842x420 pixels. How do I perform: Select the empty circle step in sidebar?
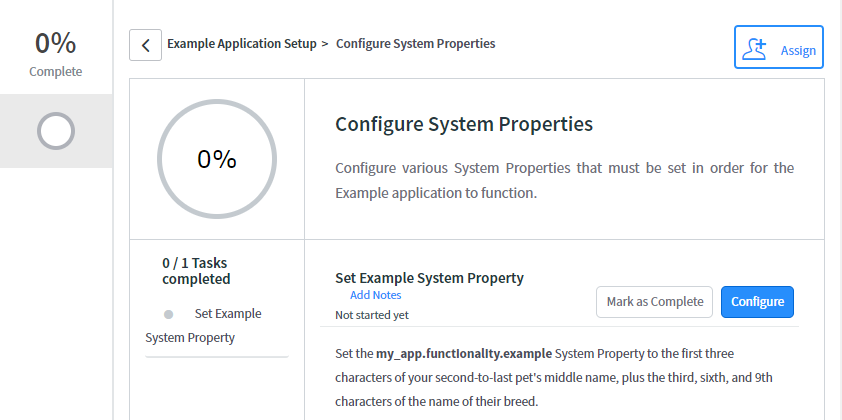[x=56, y=130]
